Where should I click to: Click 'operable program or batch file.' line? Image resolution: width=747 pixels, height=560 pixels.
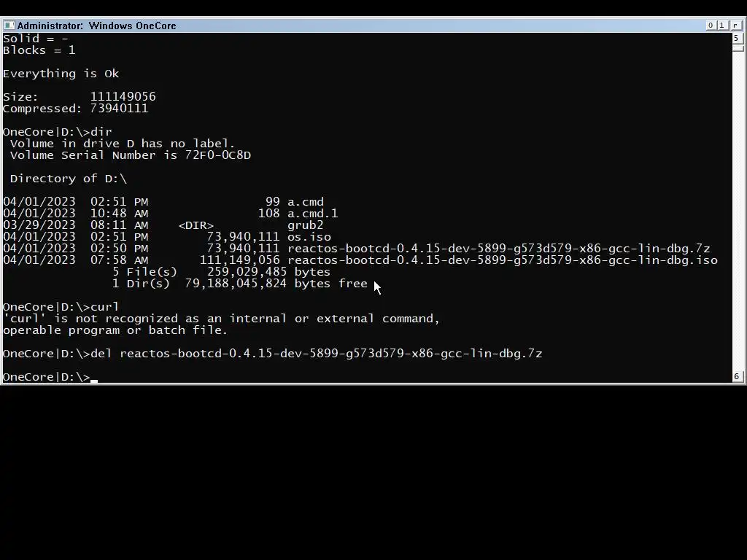[115, 330]
